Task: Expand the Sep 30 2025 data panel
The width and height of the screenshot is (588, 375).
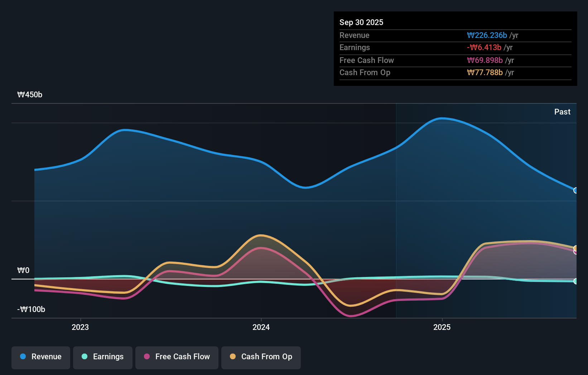Action: [x=361, y=22]
